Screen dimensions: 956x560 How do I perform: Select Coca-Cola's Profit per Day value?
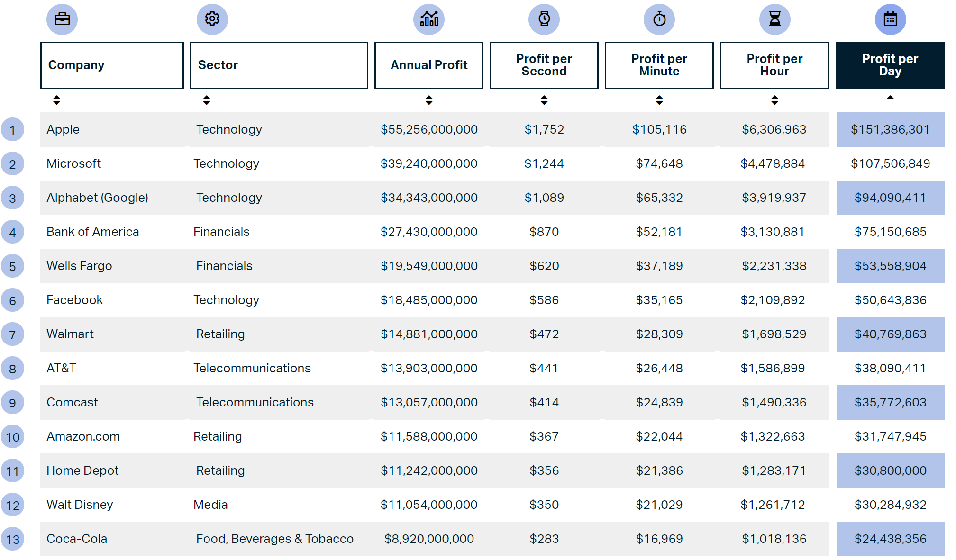[x=890, y=539]
